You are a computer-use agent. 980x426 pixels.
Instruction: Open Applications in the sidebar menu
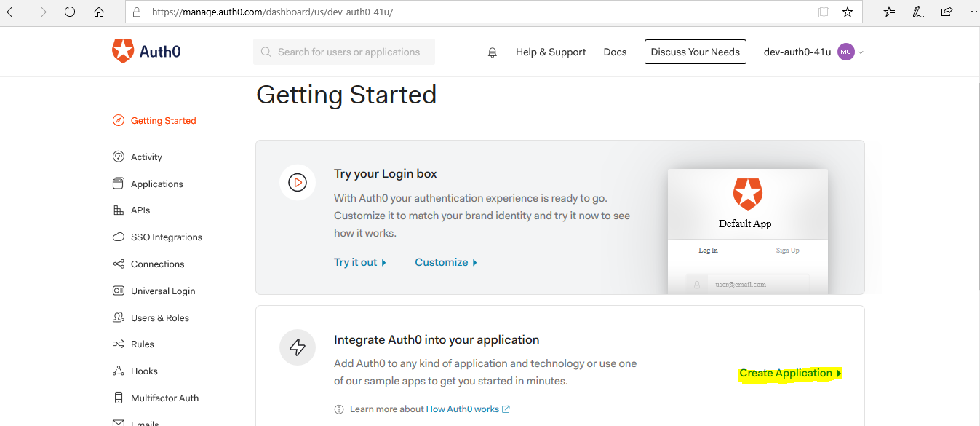point(156,184)
